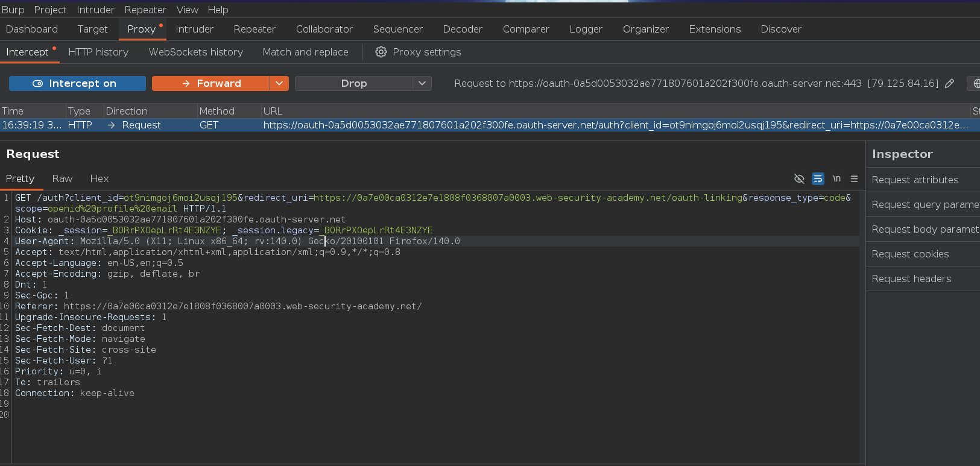
Task: Open the View menu
Action: [x=187, y=10]
